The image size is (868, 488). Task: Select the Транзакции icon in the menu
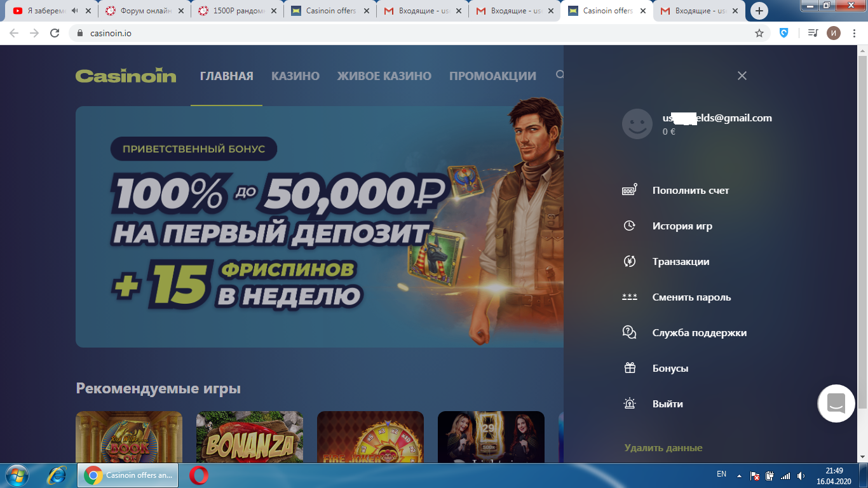631,261
